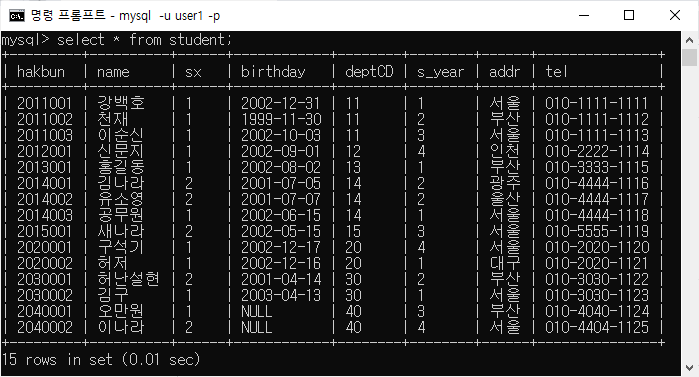Click hakbun value 2014001
This screenshot has width=699, height=377.
click(x=44, y=184)
